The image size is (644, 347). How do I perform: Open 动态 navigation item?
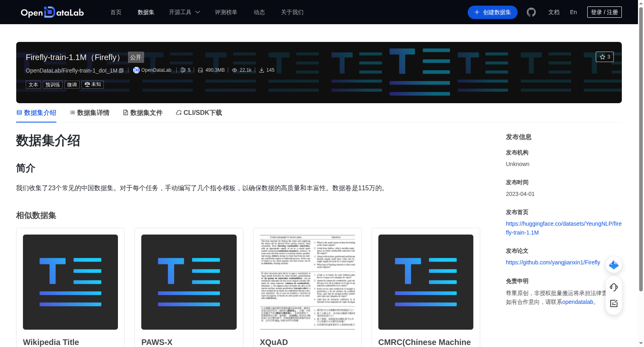[x=259, y=12]
